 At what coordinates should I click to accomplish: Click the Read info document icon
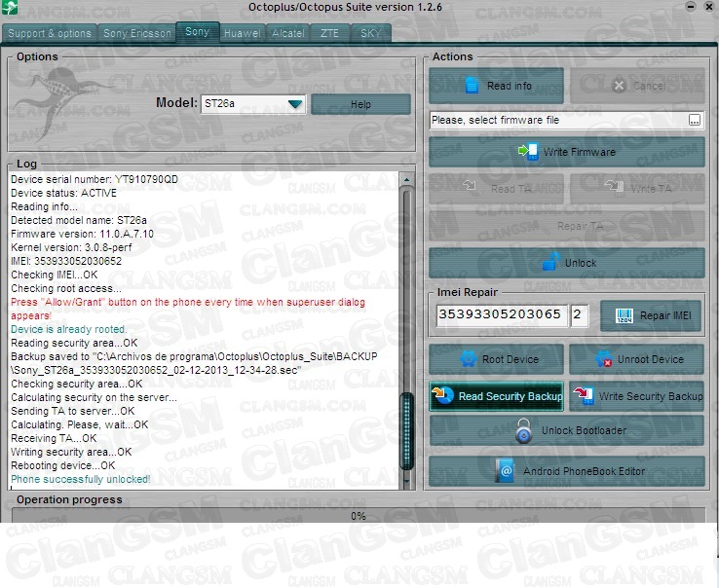point(472,86)
